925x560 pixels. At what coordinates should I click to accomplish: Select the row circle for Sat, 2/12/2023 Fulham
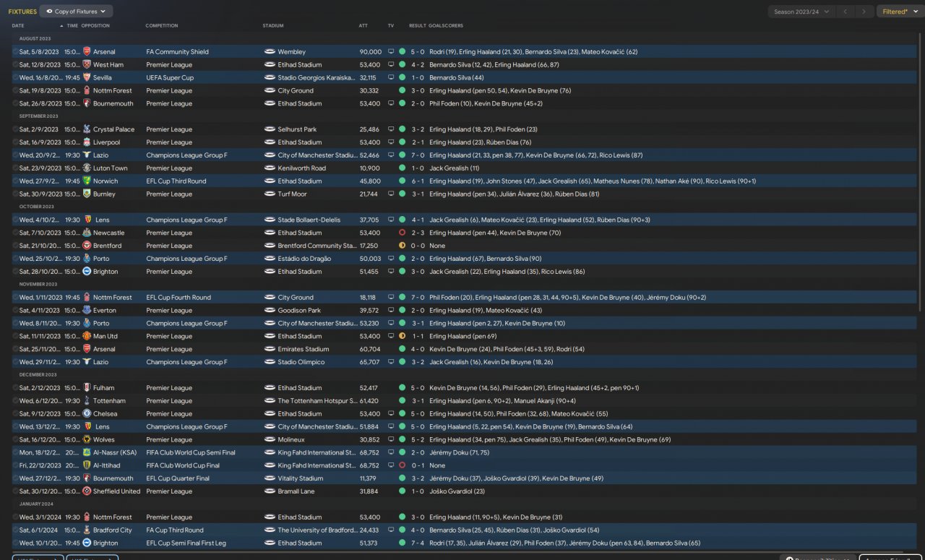pyautogui.click(x=15, y=388)
